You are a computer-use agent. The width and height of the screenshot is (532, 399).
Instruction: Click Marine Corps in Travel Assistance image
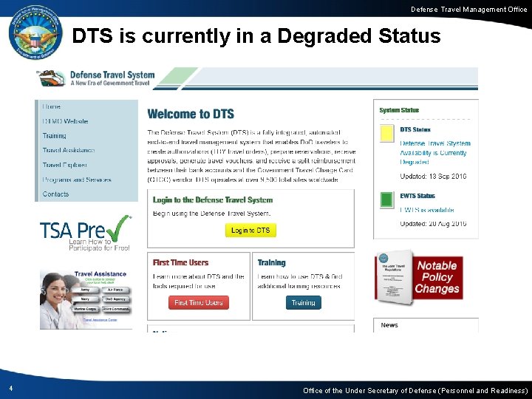[x=85, y=309]
